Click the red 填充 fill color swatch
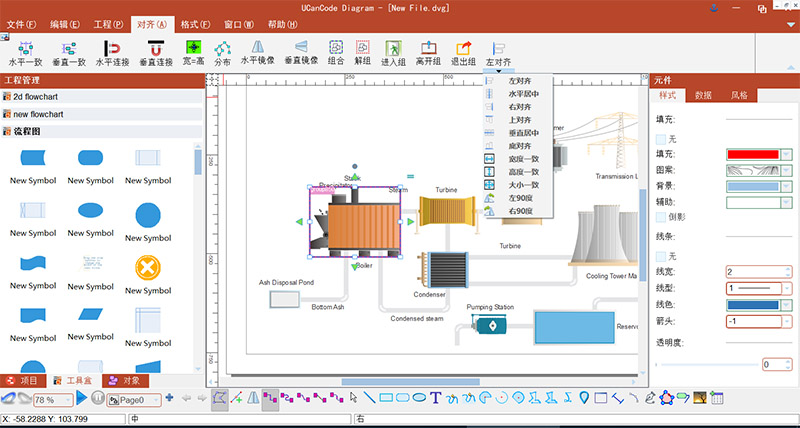 (x=752, y=155)
